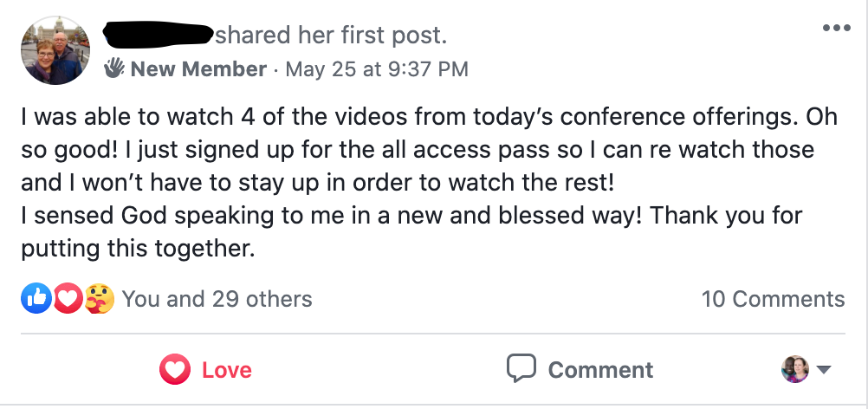Click the blacked-out poster name
The height and width of the screenshot is (409, 868).
[158, 35]
